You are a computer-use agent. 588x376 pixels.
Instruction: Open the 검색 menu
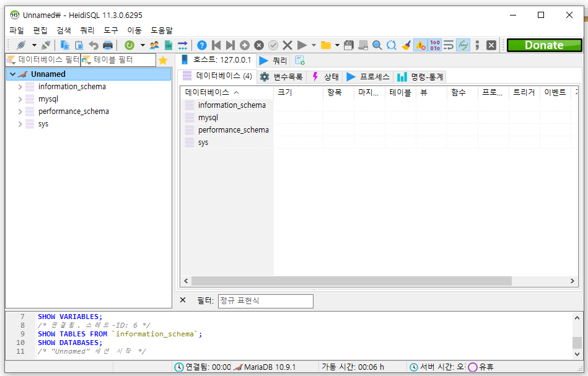64,30
